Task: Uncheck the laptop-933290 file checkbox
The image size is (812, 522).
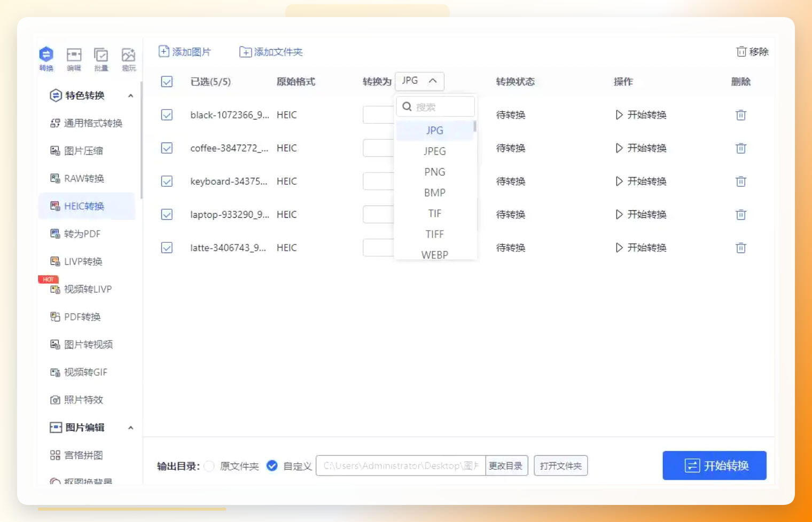Action: [167, 215]
